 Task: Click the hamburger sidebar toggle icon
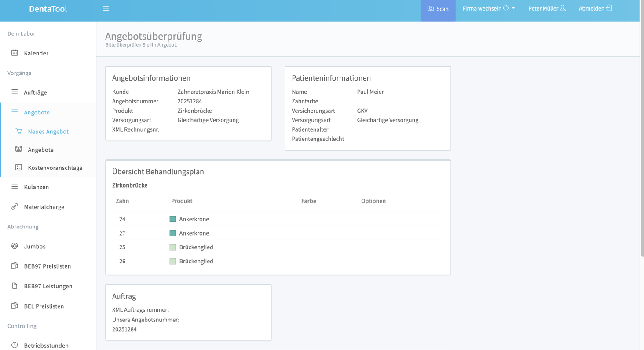click(x=106, y=8)
